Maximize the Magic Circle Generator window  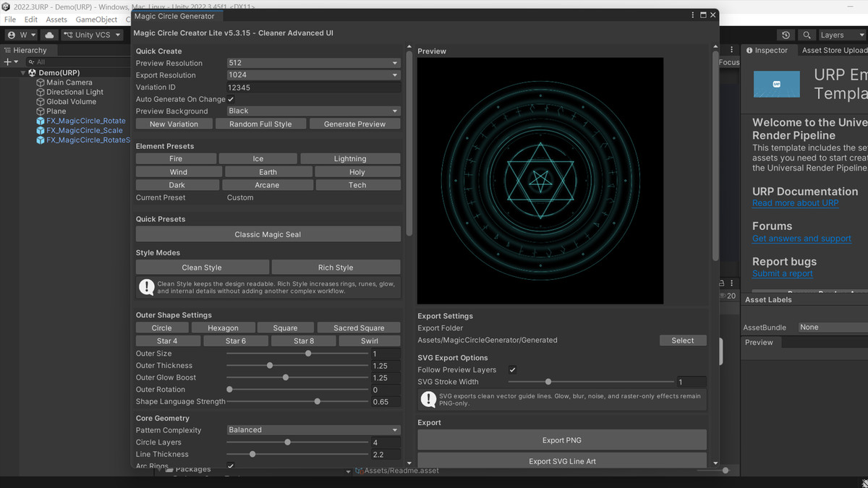(x=702, y=14)
